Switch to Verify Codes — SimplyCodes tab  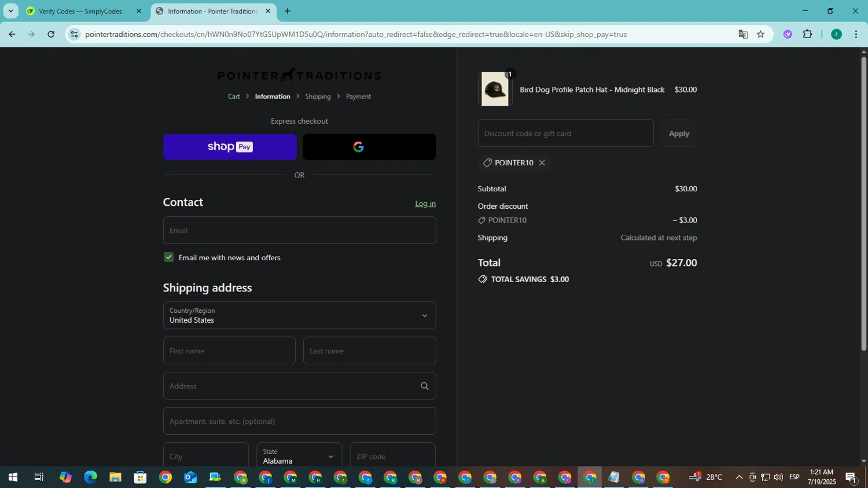point(81,11)
